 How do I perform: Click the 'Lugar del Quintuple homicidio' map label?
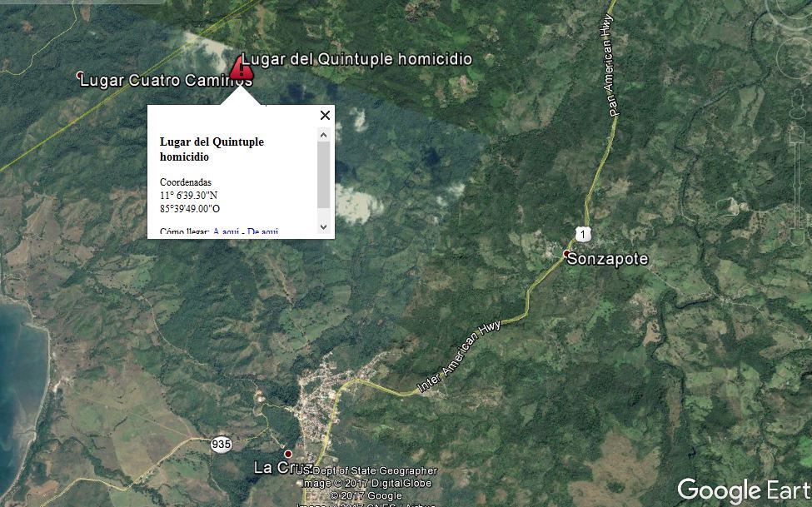(356, 59)
